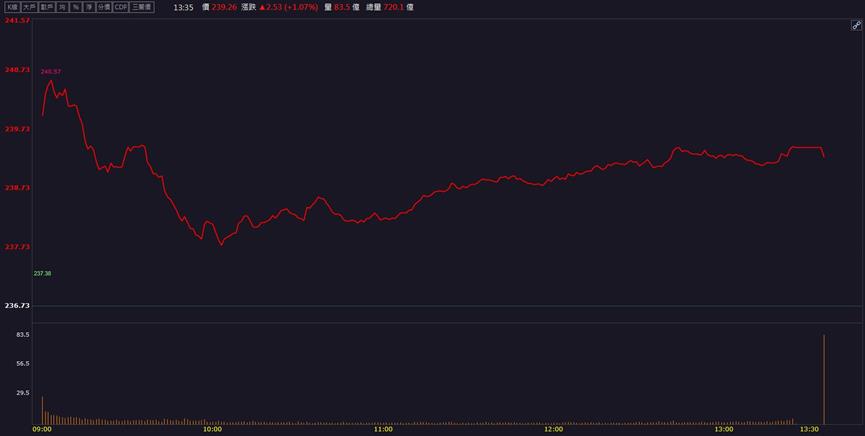Click the intraday high price label at peak
The image size is (865, 436).
point(51,72)
